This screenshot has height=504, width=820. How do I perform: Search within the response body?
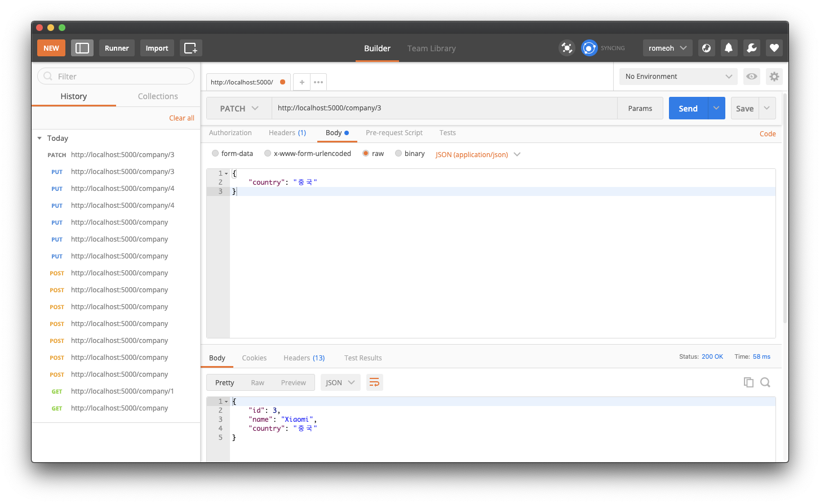(x=765, y=382)
